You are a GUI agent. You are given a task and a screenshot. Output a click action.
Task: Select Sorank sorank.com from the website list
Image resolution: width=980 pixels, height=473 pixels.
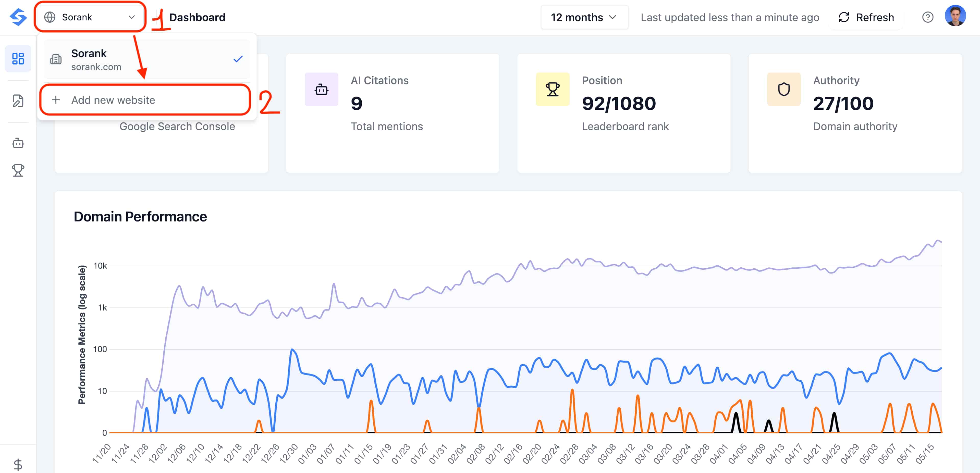pyautogui.click(x=146, y=59)
